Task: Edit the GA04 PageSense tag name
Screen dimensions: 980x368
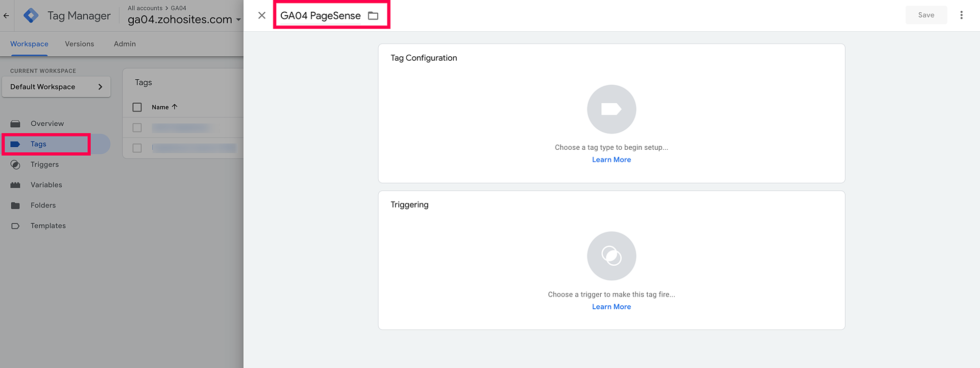Action: point(320,16)
